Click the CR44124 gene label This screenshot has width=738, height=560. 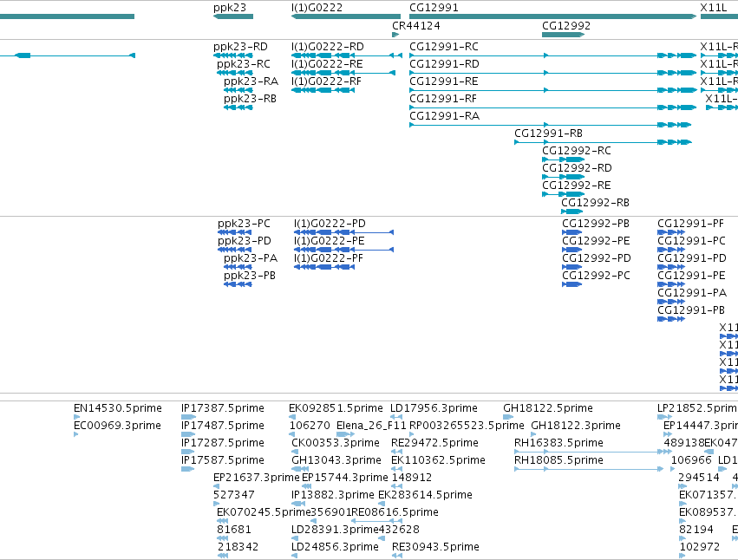[x=416, y=26]
